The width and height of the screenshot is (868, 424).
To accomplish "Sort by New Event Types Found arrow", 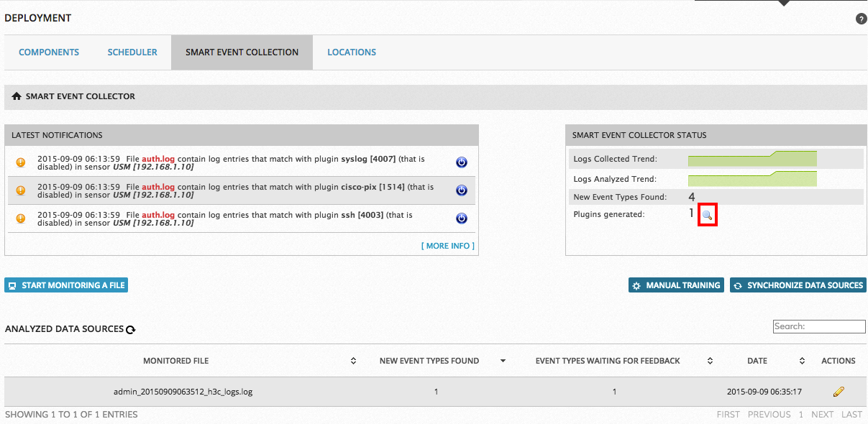I will pyautogui.click(x=503, y=361).
